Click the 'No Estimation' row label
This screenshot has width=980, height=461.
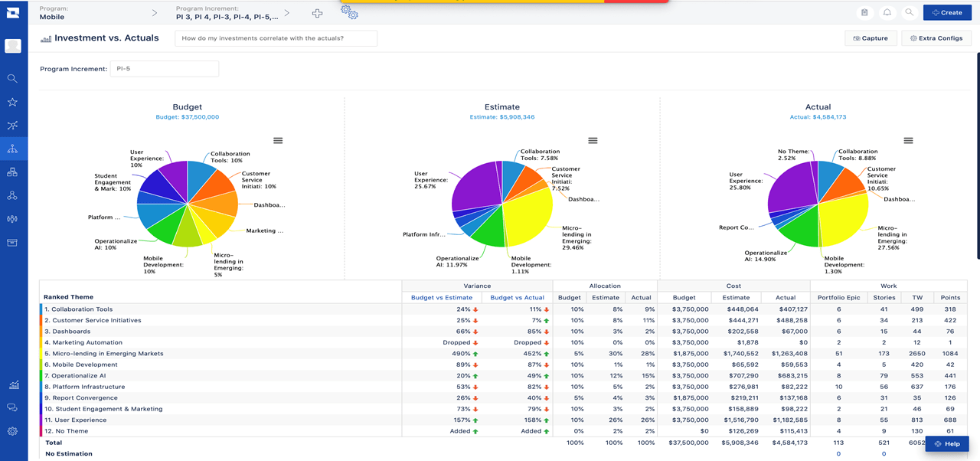pos(69,454)
